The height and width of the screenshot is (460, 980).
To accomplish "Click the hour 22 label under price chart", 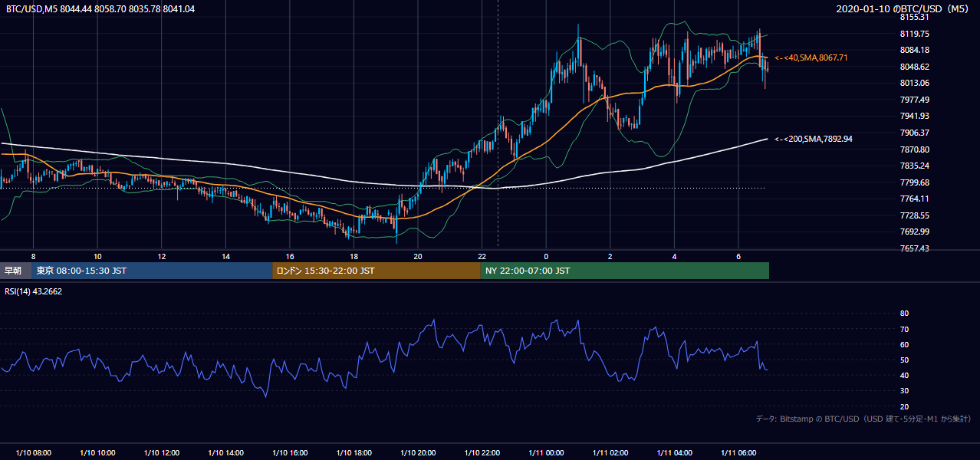I will point(482,256).
